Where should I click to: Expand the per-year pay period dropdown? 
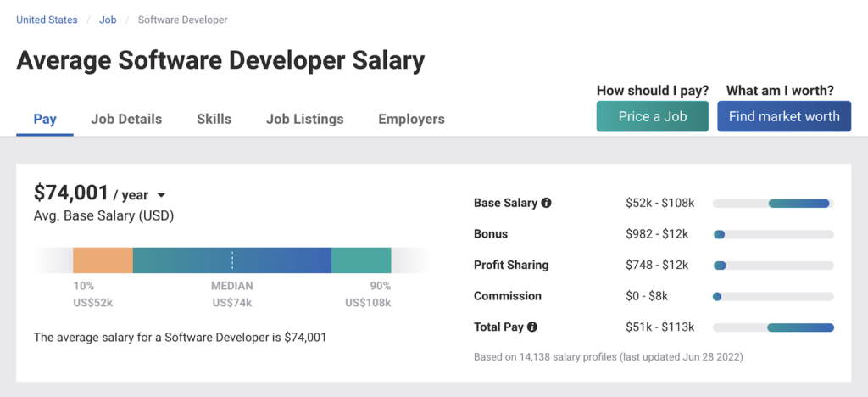[x=161, y=196]
